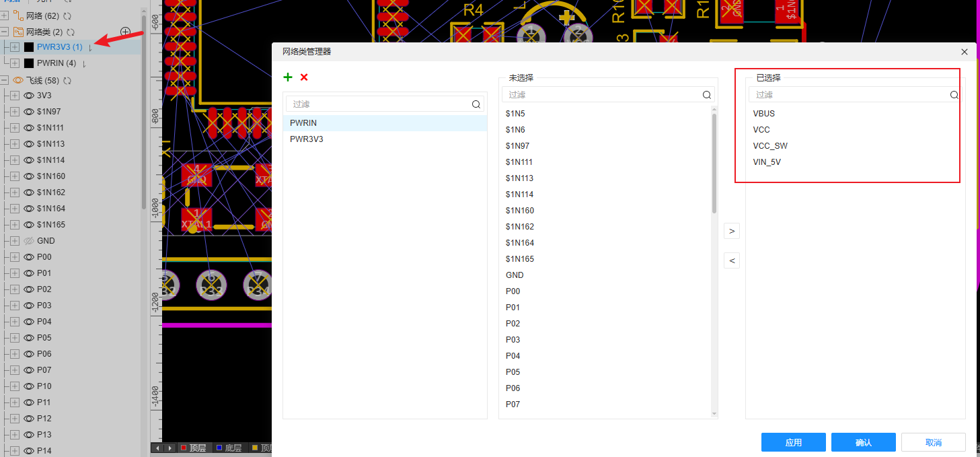Select $1N164 in 未选择 list
This screenshot has width=980, height=457.
click(520, 243)
